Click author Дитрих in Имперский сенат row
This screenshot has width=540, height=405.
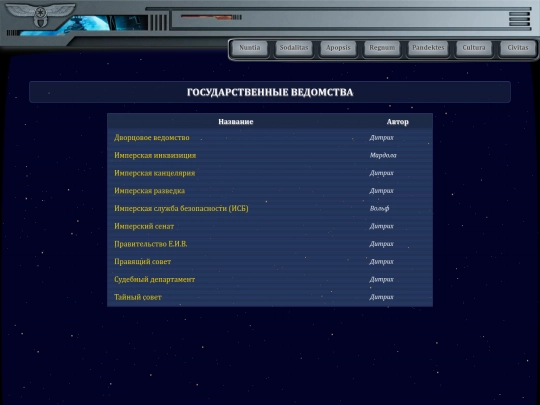coord(381,226)
